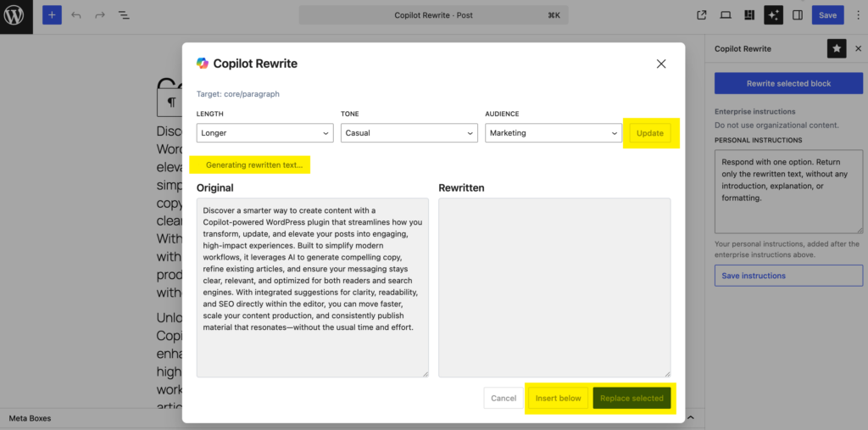This screenshot has width=868, height=430.
Task: Toggle the settings sidebar panel icon
Action: coord(798,15)
